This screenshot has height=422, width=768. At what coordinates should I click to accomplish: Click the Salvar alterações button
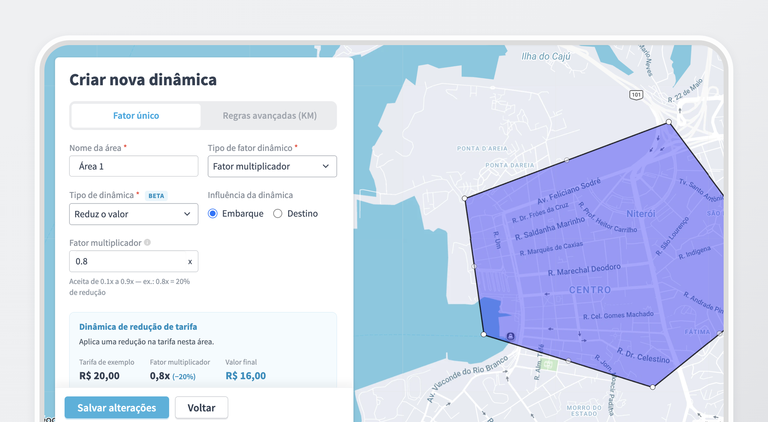117,407
